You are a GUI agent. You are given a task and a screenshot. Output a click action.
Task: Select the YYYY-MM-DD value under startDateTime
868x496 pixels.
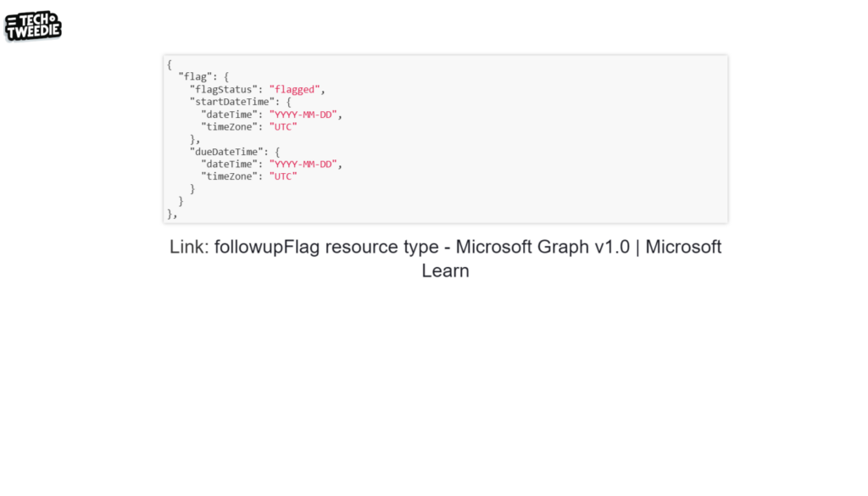click(305, 114)
